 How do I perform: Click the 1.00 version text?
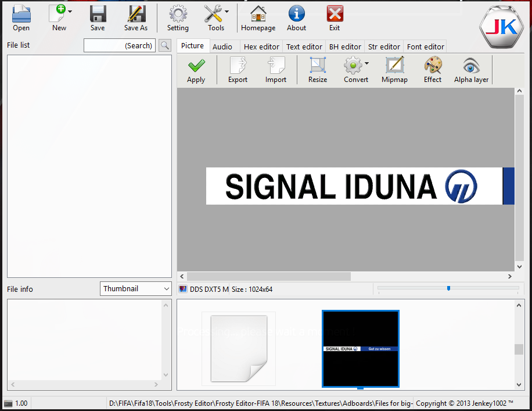click(21, 403)
